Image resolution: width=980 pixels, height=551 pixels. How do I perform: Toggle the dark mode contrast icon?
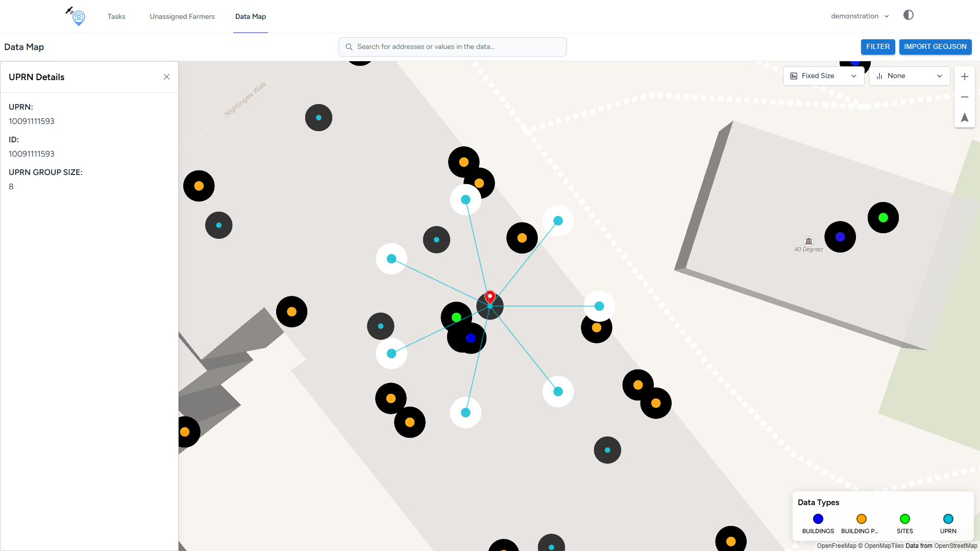(x=908, y=15)
